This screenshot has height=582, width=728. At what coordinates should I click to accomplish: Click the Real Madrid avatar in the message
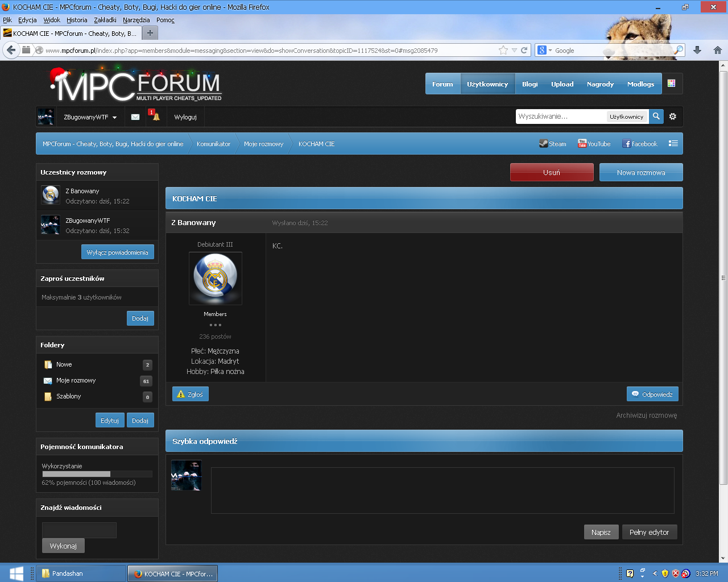pyautogui.click(x=216, y=278)
